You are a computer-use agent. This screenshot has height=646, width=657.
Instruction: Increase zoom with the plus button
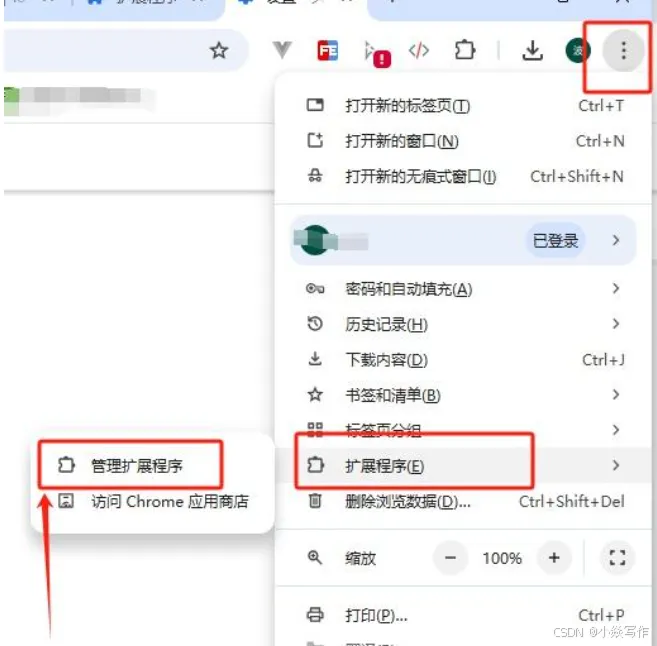[x=554, y=558]
